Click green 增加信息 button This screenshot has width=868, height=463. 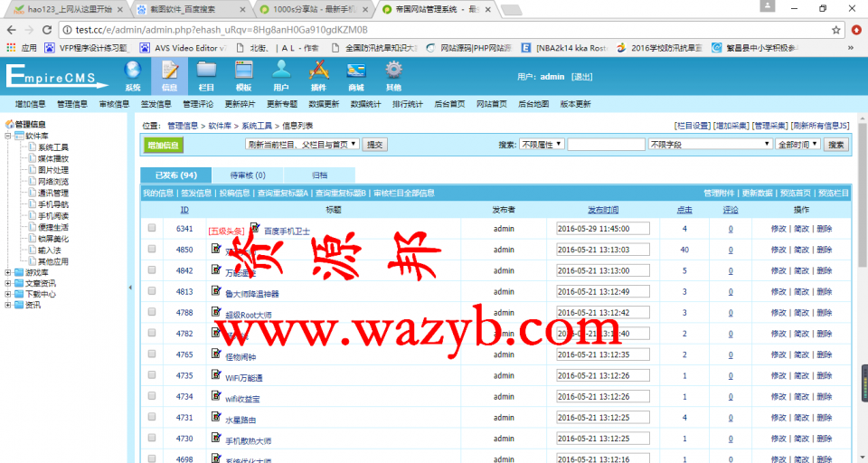164,145
